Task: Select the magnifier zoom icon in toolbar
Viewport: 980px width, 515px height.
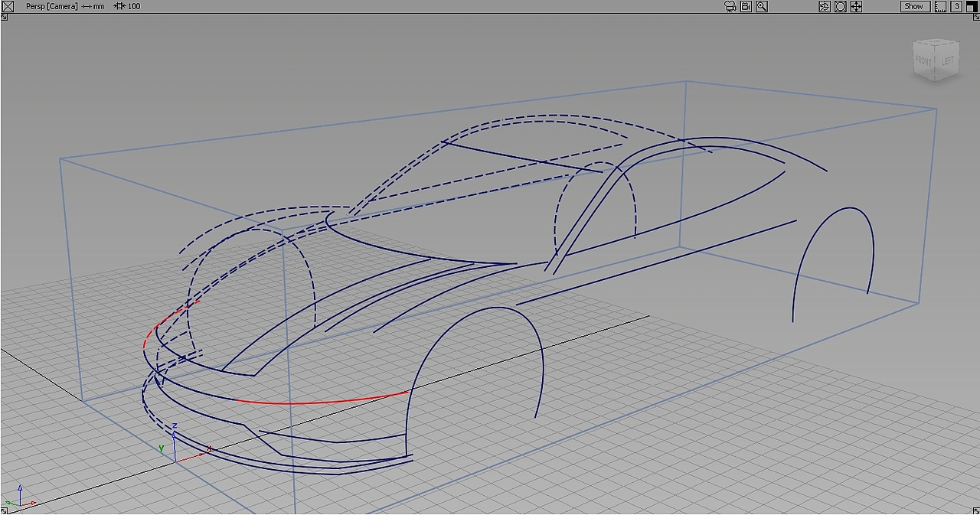Action: point(762,6)
